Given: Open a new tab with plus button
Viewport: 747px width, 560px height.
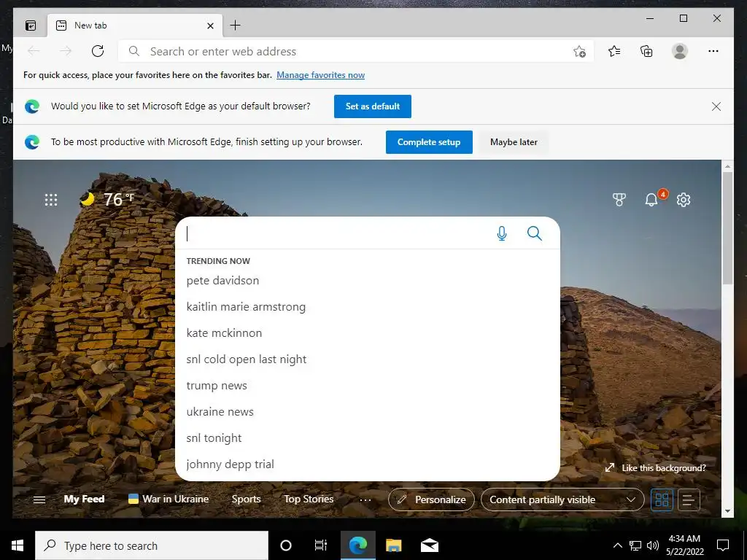Looking at the screenshot, I should click(236, 26).
